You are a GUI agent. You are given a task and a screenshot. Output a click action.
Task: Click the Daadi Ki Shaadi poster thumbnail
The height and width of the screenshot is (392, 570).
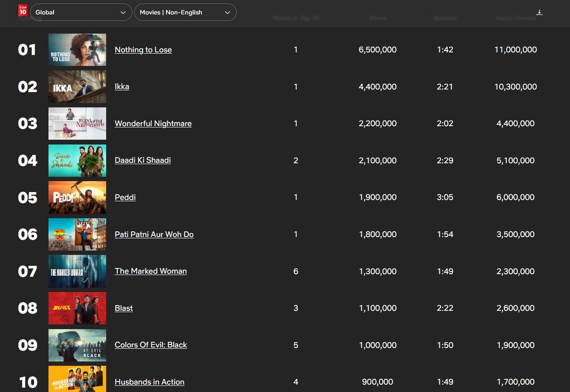tap(77, 161)
